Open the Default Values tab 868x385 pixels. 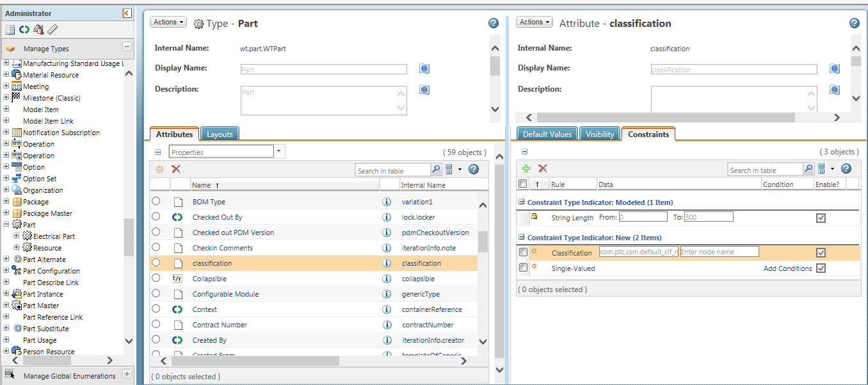tap(547, 135)
